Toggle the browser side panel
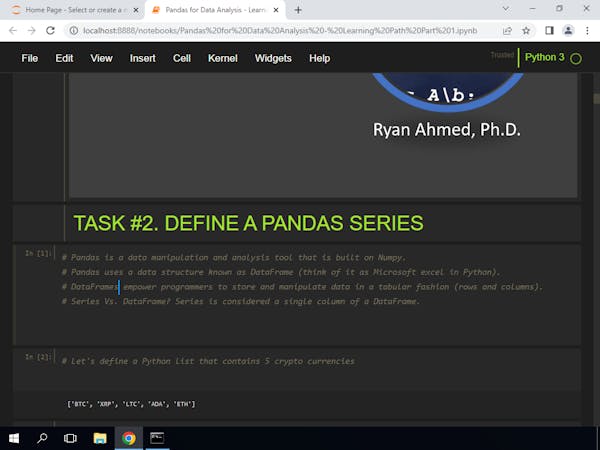 [x=549, y=31]
